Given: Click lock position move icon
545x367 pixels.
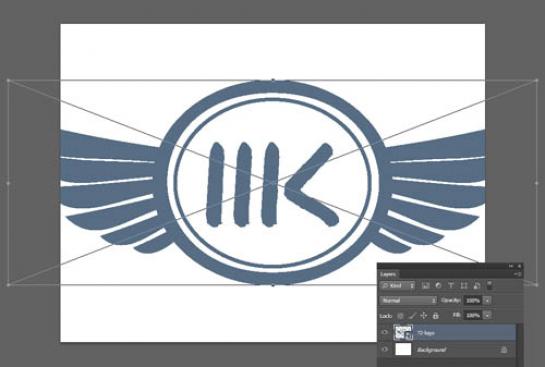Looking at the screenshot, I should pos(424,316).
